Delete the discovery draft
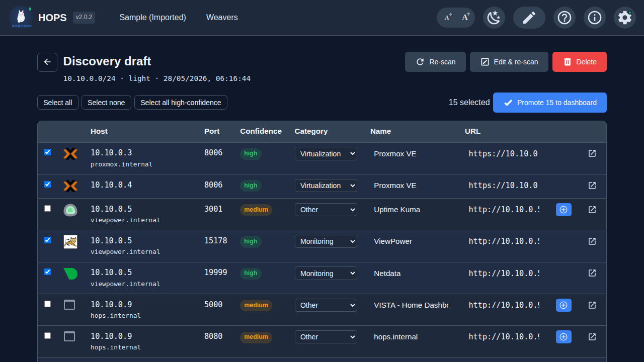 [x=580, y=62]
